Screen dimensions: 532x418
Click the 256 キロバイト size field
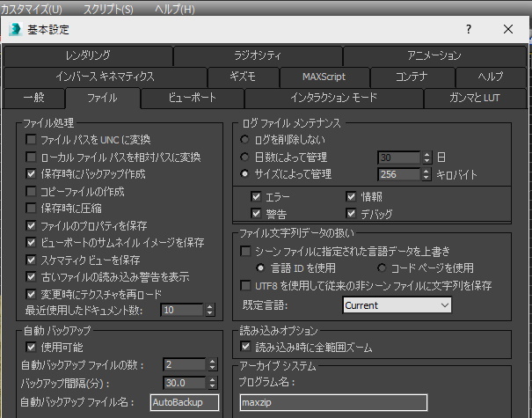(x=399, y=174)
